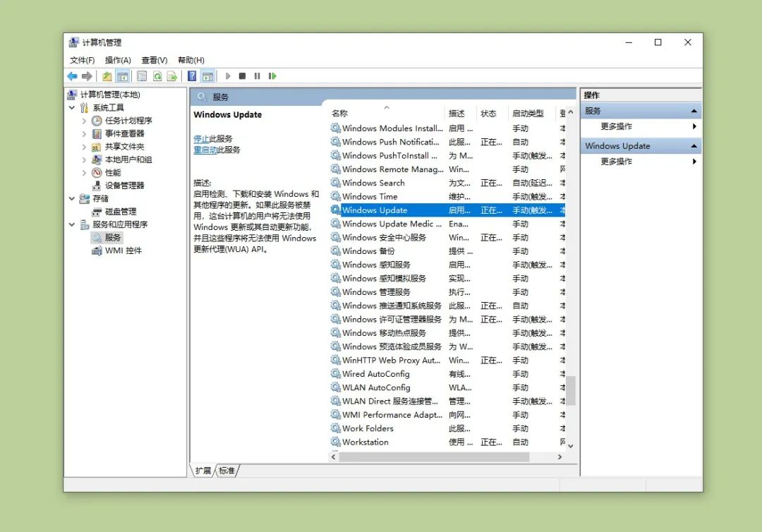Switch to the 标准 tab
The width and height of the screenshot is (762, 532).
[226, 471]
